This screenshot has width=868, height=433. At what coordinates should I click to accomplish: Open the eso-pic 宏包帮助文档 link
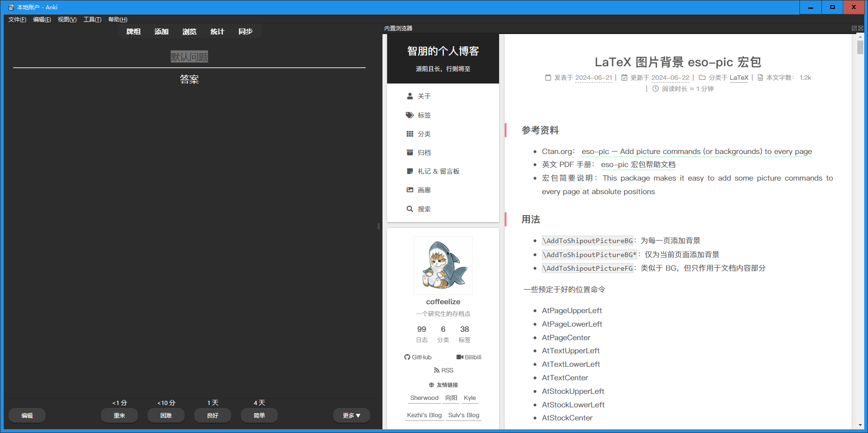click(638, 165)
